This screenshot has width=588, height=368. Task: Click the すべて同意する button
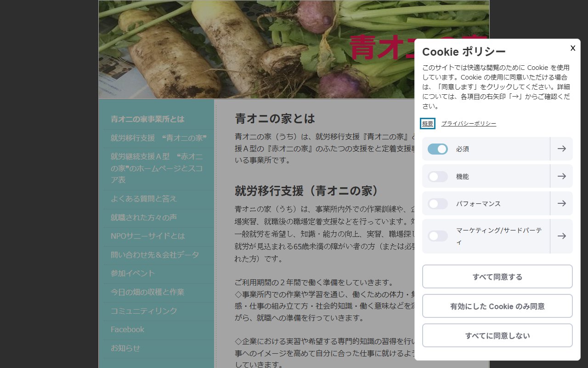click(x=498, y=276)
